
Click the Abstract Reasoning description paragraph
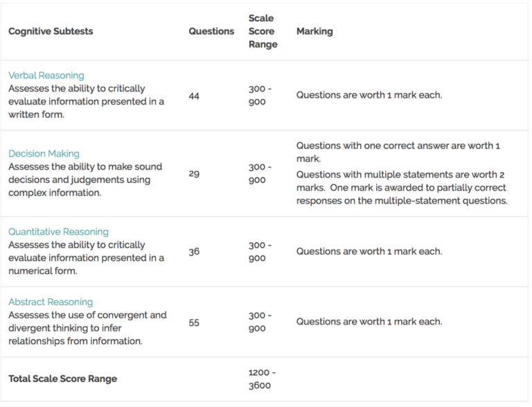pos(87,328)
